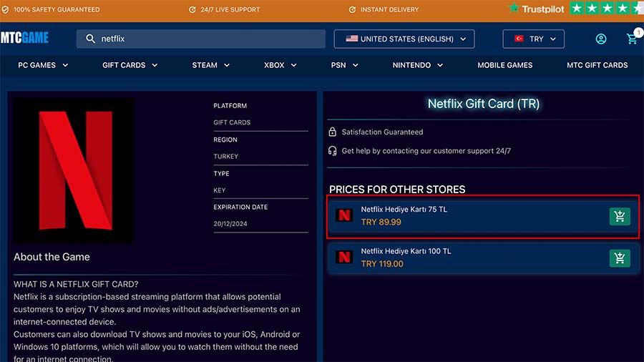Select the Netflix Hediye Kartı 100 TL title

pyautogui.click(x=406, y=251)
